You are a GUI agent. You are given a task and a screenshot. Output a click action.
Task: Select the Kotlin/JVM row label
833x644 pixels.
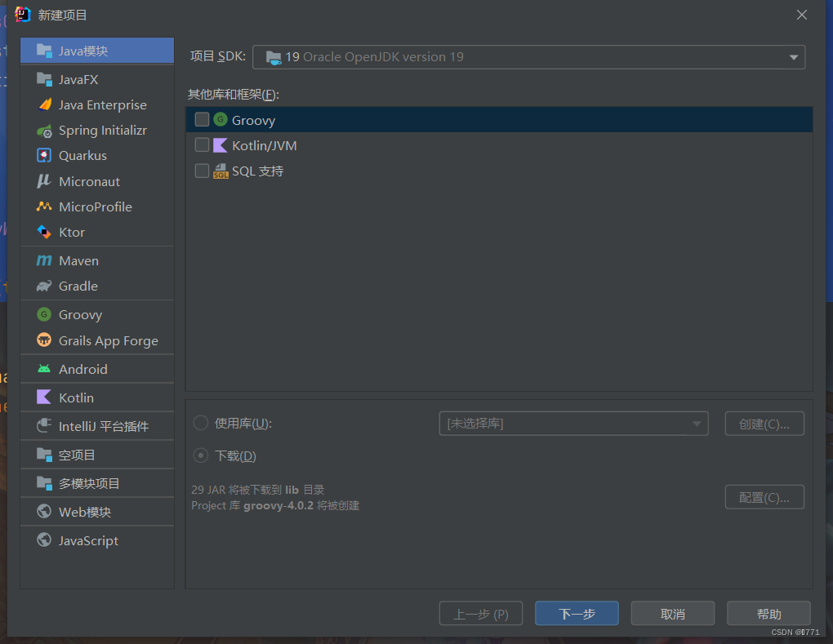click(x=264, y=145)
